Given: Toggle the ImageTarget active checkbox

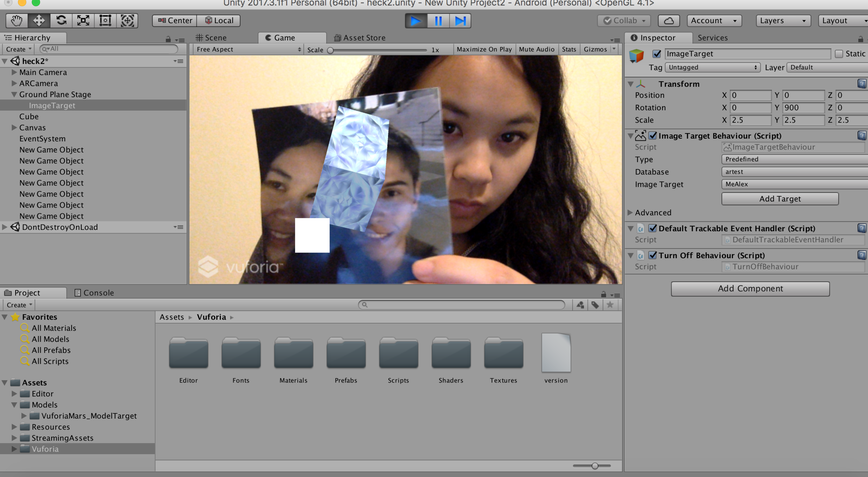Looking at the screenshot, I should point(656,54).
